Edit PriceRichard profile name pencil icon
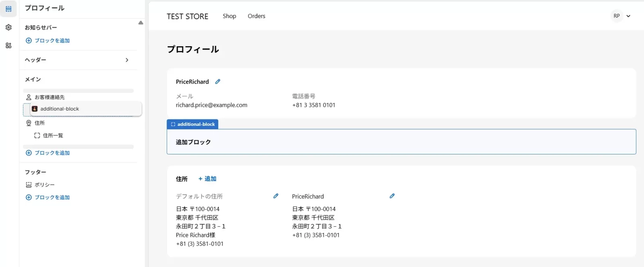The height and width of the screenshot is (267, 644). 218,82
